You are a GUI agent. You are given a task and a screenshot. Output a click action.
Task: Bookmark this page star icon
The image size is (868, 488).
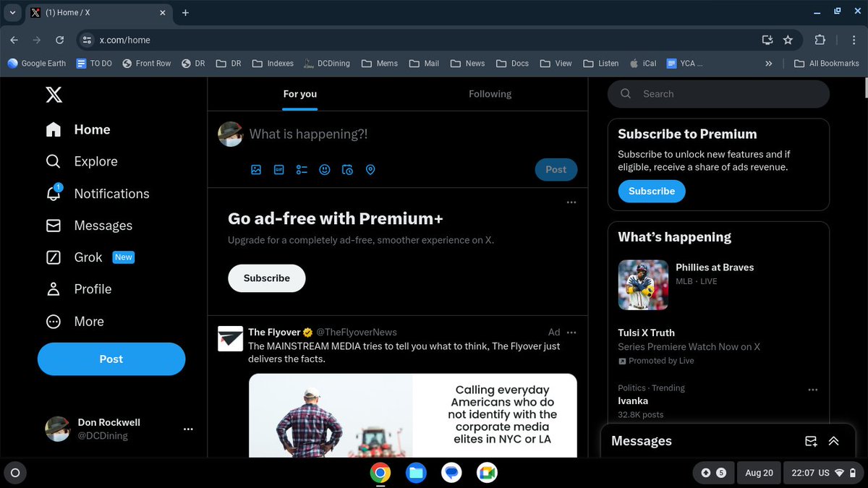click(788, 40)
